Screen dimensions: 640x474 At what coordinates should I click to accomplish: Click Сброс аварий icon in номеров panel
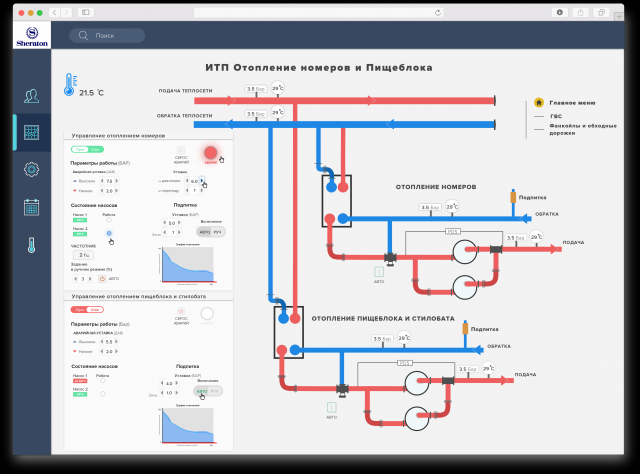coord(181,150)
